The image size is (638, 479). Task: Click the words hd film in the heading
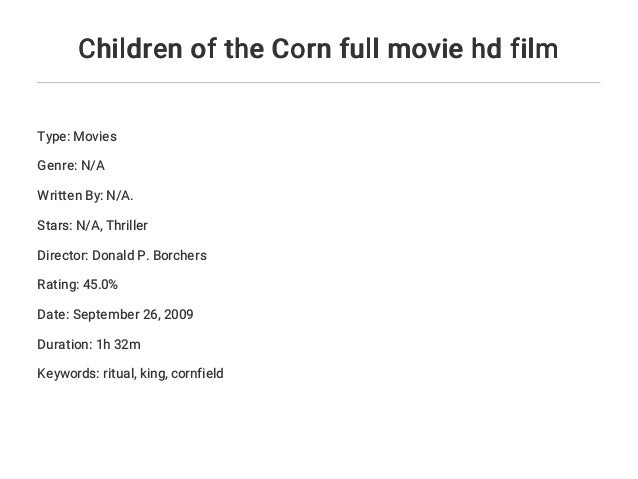click(x=515, y=48)
